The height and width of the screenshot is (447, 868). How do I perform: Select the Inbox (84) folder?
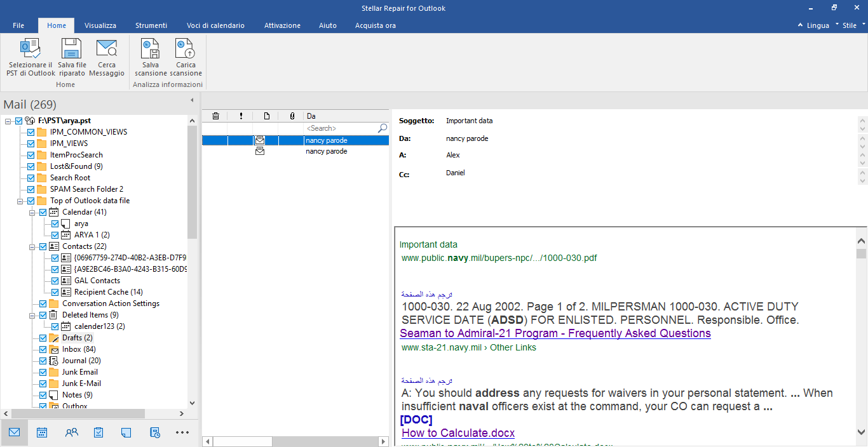79,349
